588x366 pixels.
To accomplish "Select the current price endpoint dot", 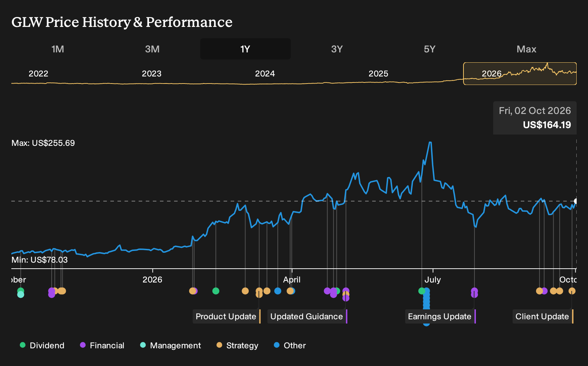I will 576,201.
